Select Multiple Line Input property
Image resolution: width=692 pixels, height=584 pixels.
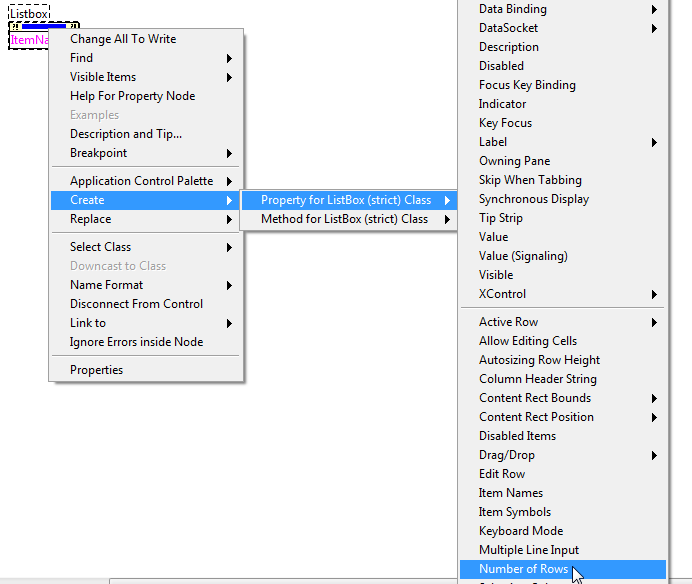pos(563,550)
